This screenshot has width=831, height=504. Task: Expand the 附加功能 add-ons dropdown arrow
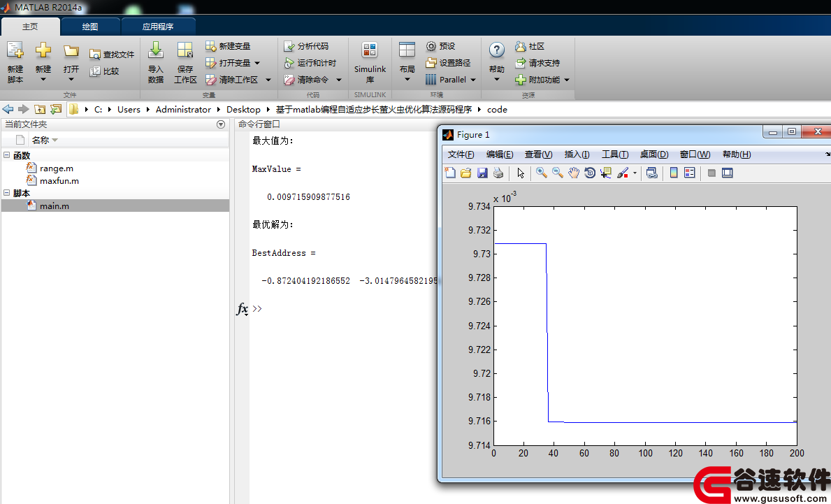pyautogui.click(x=567, y=80)
